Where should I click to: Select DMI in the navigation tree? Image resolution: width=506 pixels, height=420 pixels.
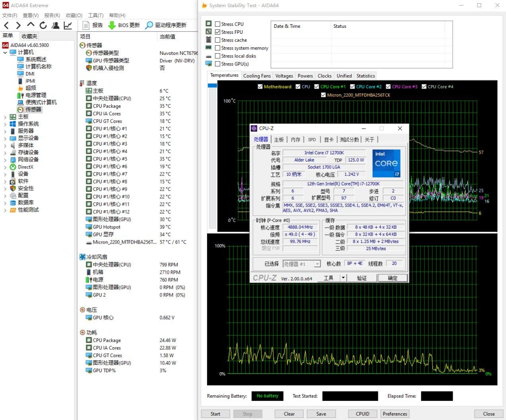pos(30,74)
